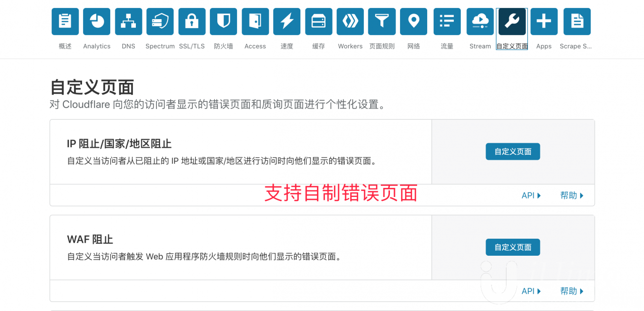The image size is (644, 311).
Task: Click 自定义页面 button for IP 阻止
Action: pos(513,152)
